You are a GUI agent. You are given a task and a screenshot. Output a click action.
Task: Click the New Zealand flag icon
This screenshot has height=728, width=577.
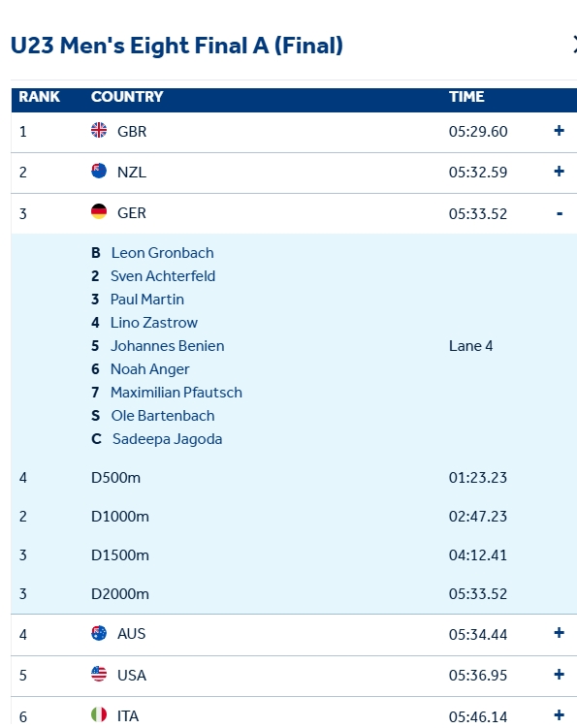[99, 171]
